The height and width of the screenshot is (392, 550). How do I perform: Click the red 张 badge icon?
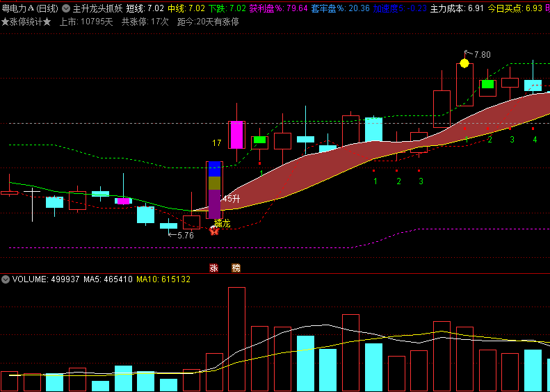click(x=213, y=268)
